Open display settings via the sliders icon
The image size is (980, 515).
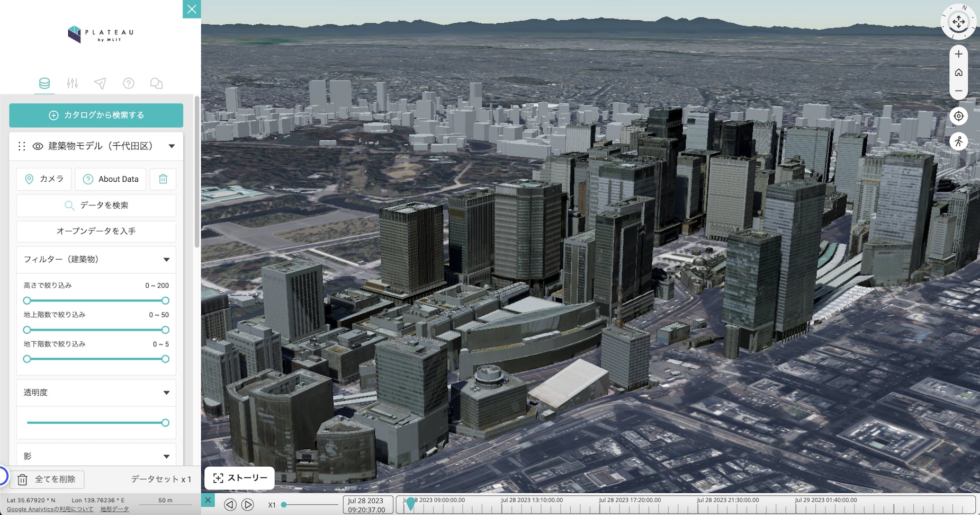tap(72, 83)
